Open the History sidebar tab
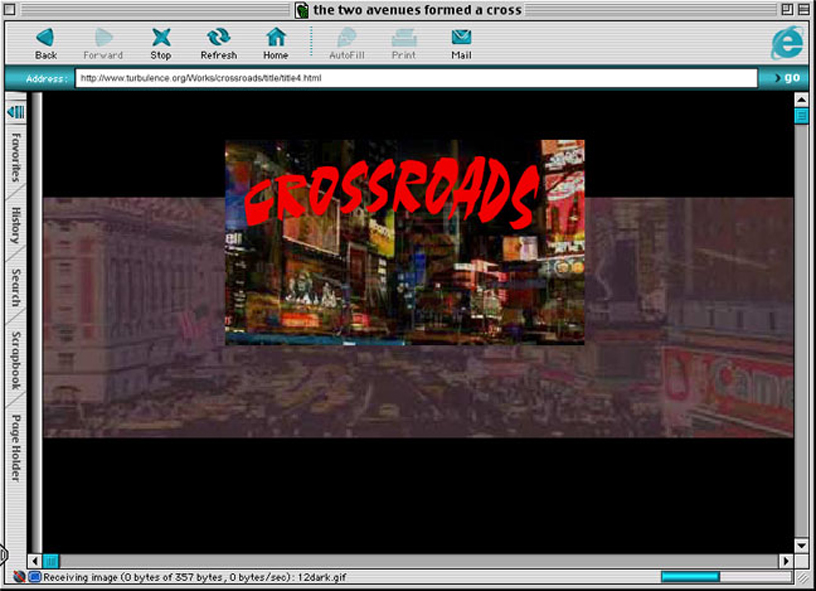Viewport: 816px width, 591px height. tap(16, 226)
